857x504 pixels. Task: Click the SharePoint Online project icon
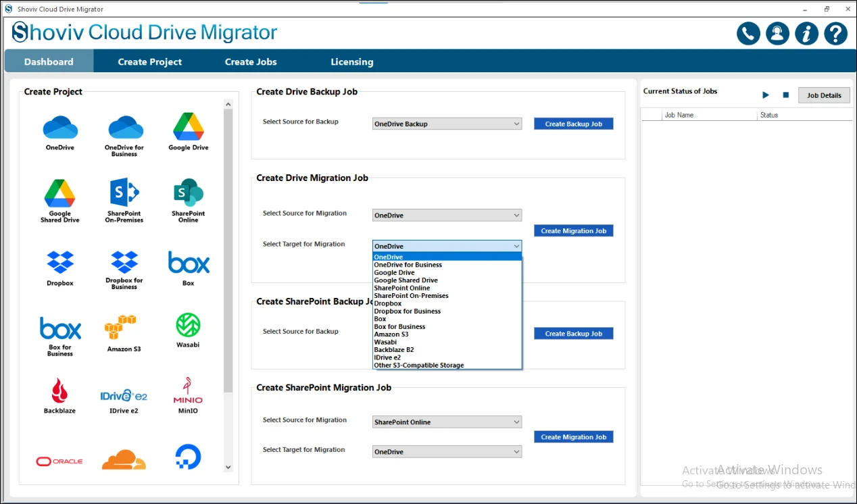pos(189,201)
